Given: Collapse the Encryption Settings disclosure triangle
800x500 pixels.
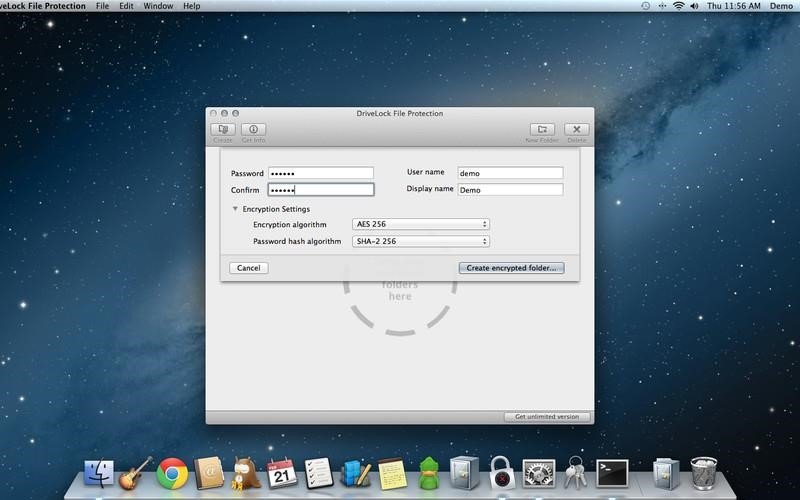Looking at the screenshot, I should pos(235,209).
